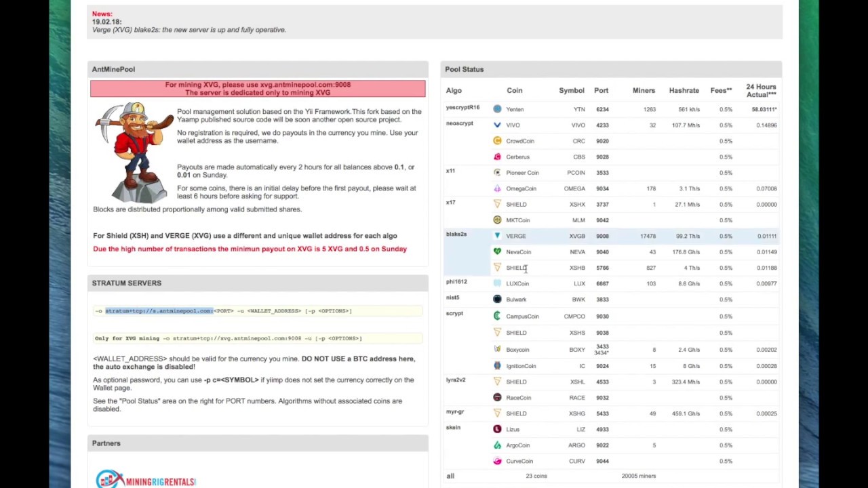
Task: Click the Symbol column header
Action: (x=572, y=90)
